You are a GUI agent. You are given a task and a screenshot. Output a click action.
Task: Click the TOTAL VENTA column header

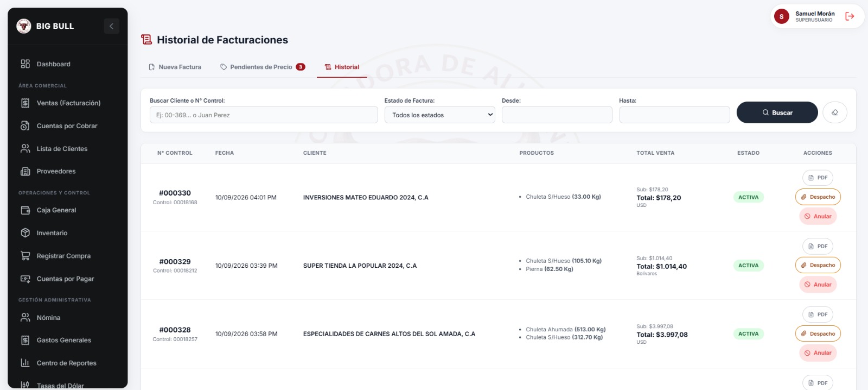click(655, 153)
